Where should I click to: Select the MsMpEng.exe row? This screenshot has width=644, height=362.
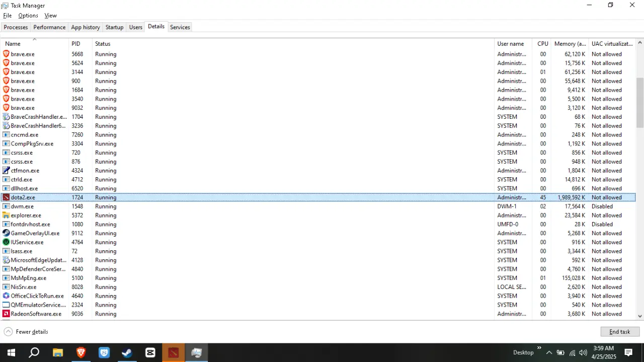coord(318,278)
